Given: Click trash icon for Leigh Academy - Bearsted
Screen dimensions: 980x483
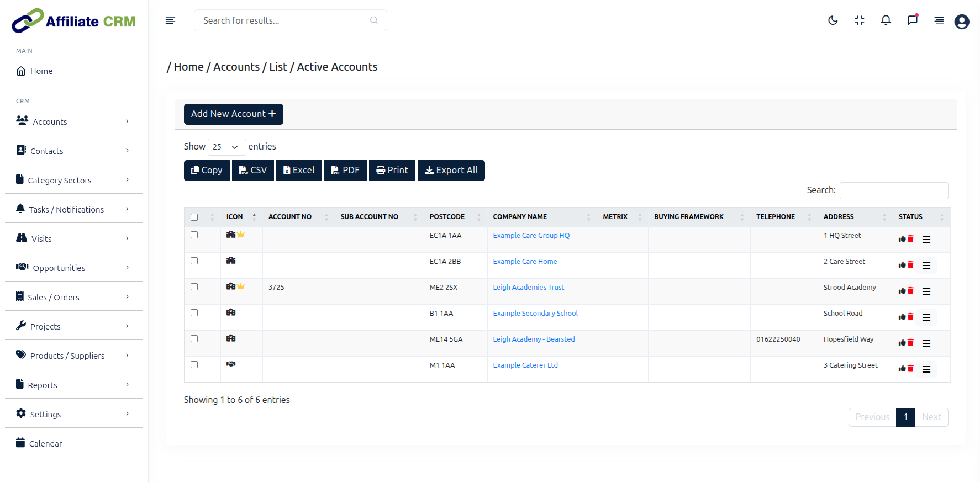Looking at the screenshot, I should [x=910, y=343].
